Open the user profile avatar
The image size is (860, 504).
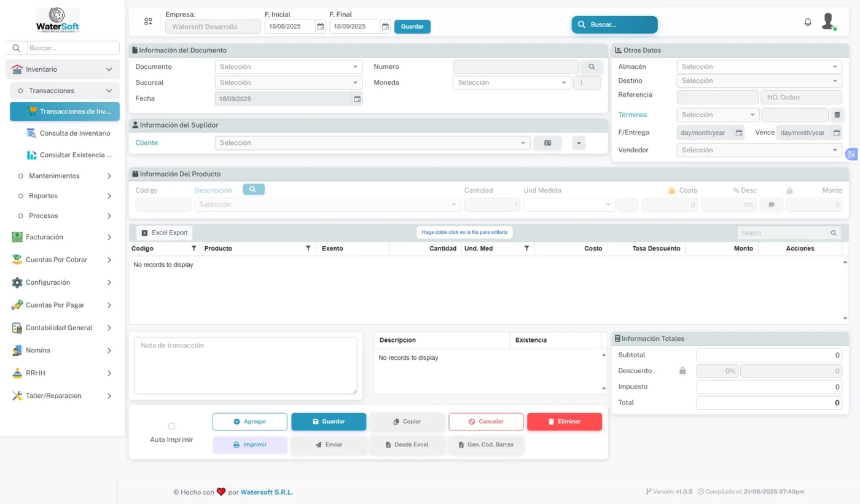[828, 21]
